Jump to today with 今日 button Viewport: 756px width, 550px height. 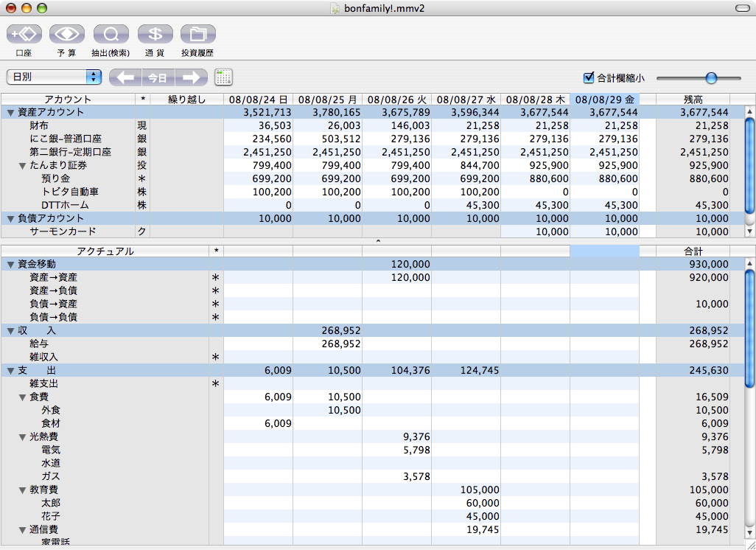(158, 77)
